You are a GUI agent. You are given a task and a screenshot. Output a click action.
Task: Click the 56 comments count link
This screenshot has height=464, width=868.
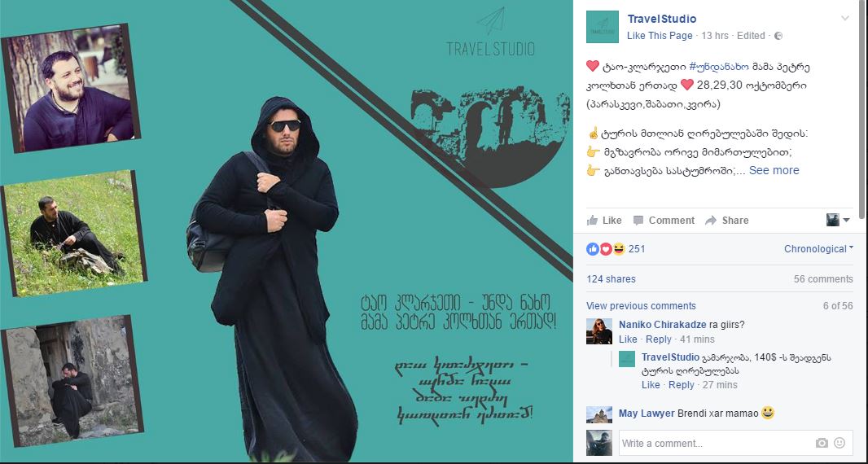point(823,279)
